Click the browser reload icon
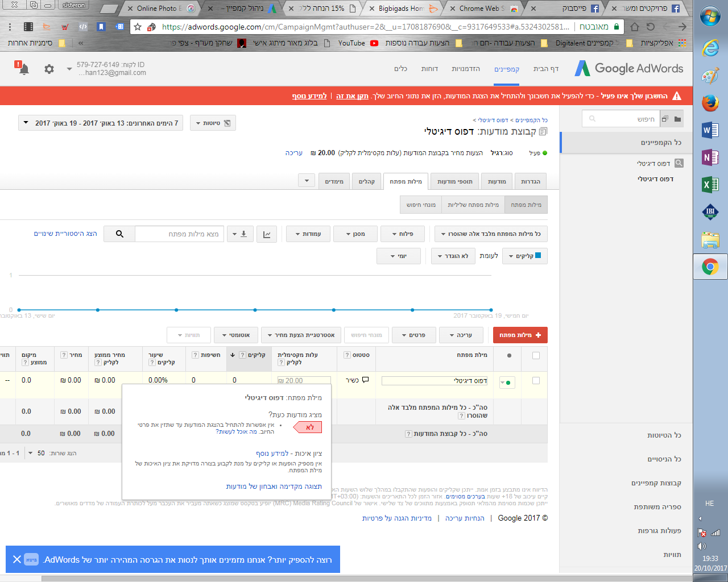This screenshot has width=728, height=582. tap(651, 27)
